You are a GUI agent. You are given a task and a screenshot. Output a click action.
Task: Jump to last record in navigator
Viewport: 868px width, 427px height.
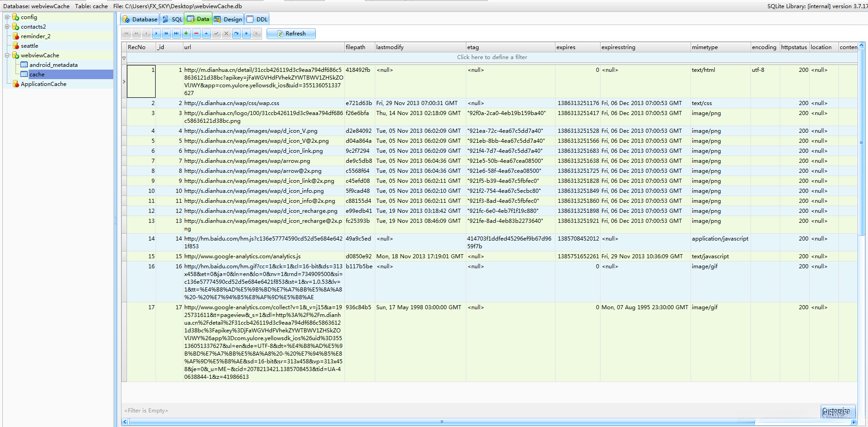(176, 34)
